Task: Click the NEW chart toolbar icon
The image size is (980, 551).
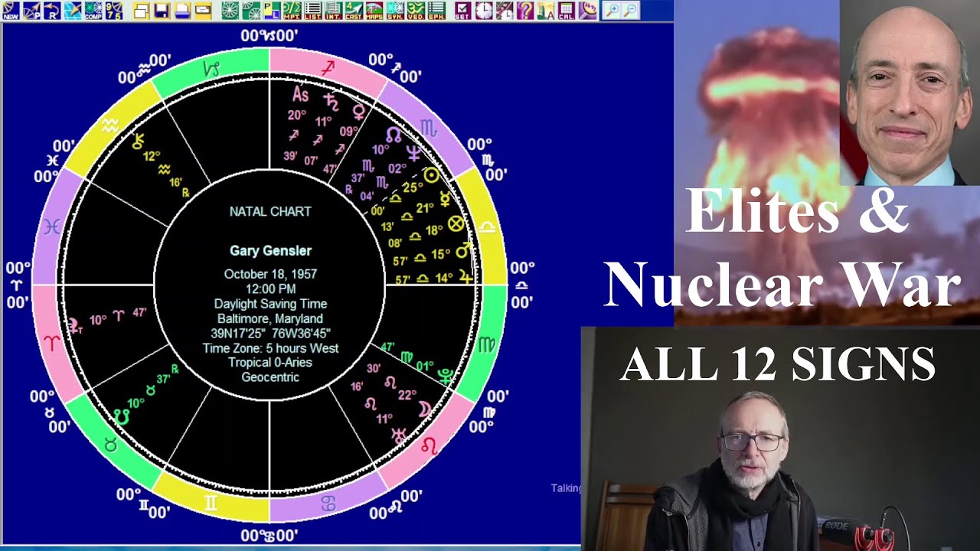Action: 11,11
